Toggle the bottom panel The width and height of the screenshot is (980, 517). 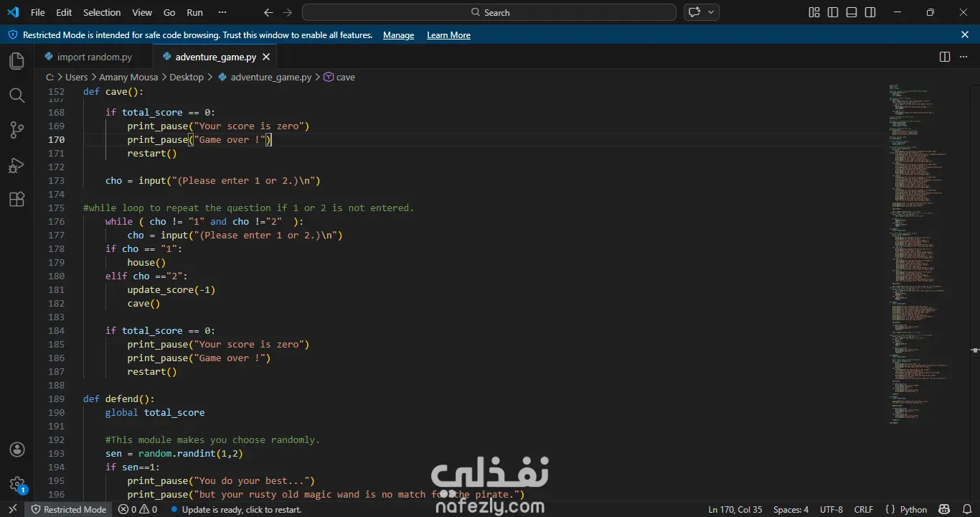click(x=852, y=12)
